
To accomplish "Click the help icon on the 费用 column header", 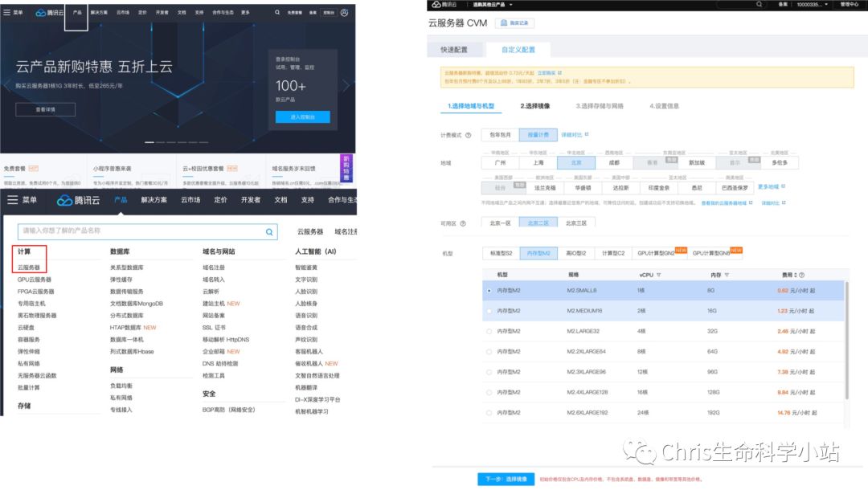I will click(801, 275).
